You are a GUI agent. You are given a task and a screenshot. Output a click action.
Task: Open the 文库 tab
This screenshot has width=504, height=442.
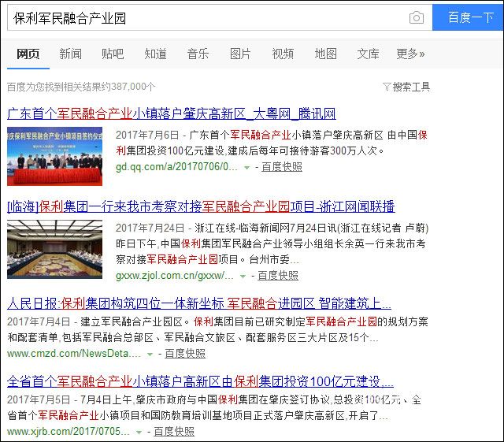[368, 54]
